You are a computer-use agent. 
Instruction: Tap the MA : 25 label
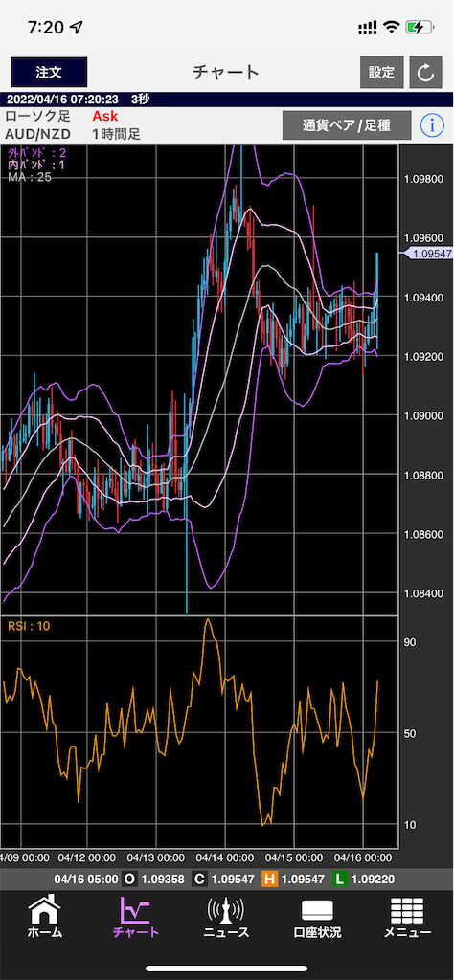click(x=30, y=177)
